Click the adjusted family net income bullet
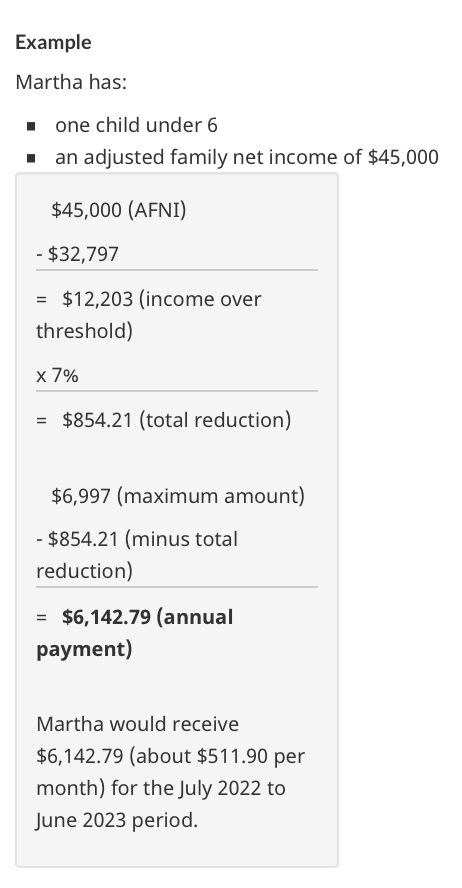Image resolution: width=462 pixels, height=888 pixels. pos(247,157)
